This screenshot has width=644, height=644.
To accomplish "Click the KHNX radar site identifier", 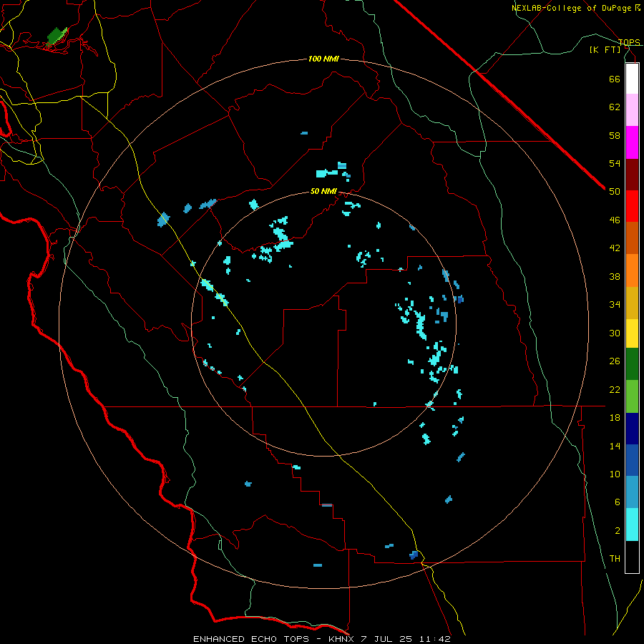I will [343, 639].
